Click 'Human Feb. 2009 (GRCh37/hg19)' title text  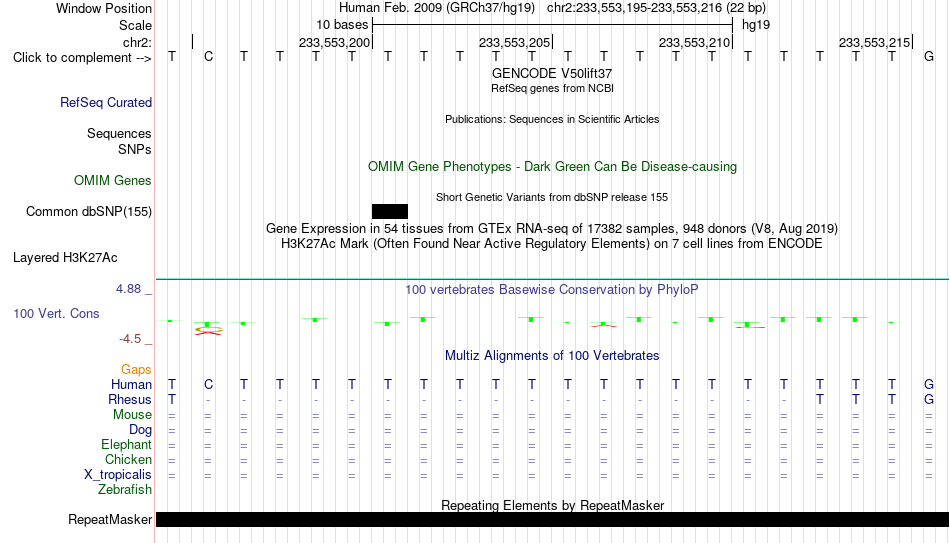pos(437,8)
